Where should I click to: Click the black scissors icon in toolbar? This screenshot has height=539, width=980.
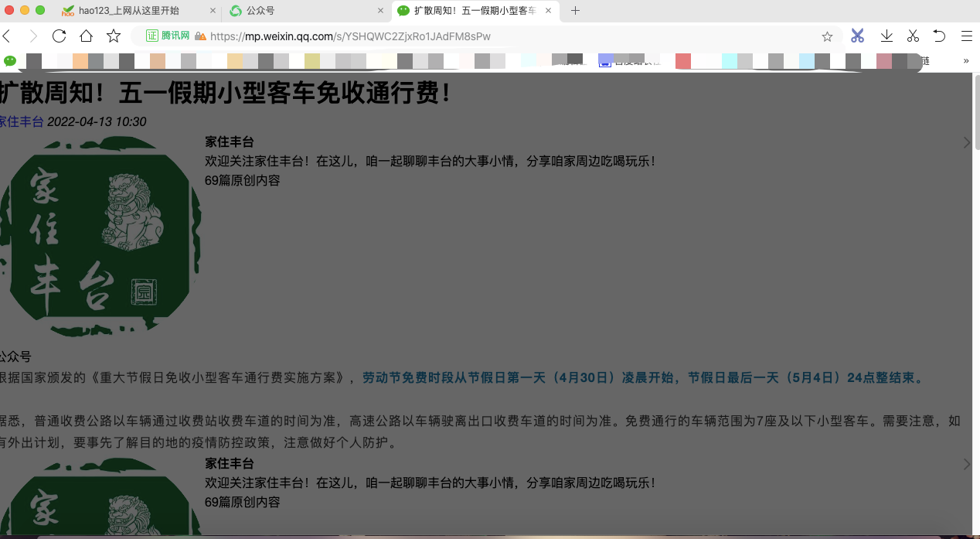(913, 36)
